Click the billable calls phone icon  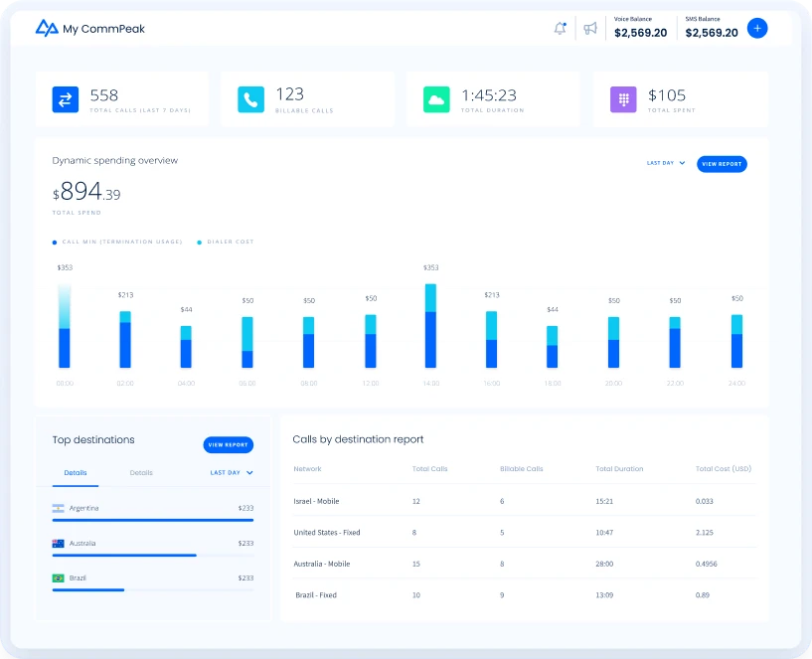(250, 99)
